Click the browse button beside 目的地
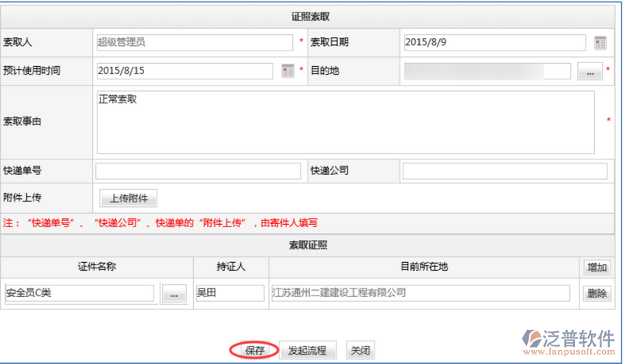Image resolution: width=623 pixels, height=364 pixels. point(590,72)
